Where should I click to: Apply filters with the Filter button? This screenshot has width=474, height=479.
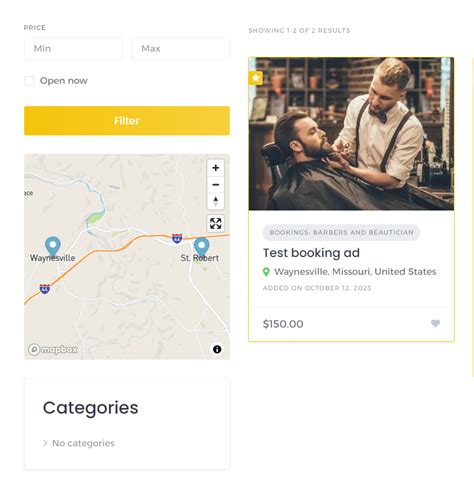click(x=127, y=121)
